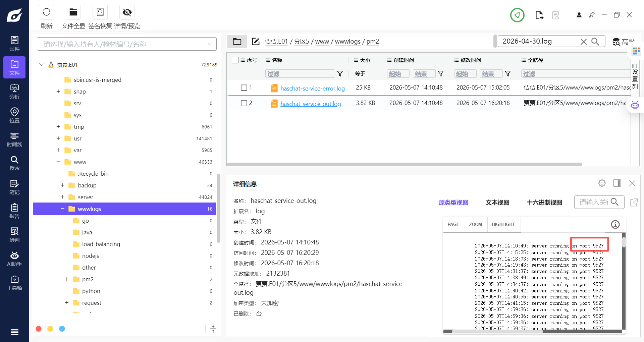Expand the usr folder
Image resolution: width=644 pixels, height=342 pixels.
tap(58, 138)
